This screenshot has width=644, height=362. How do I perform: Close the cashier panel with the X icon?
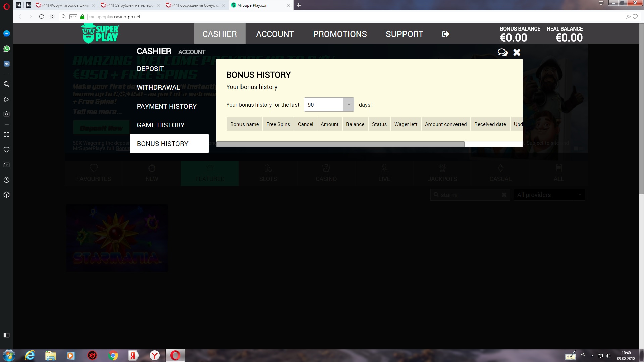point(517,52)
